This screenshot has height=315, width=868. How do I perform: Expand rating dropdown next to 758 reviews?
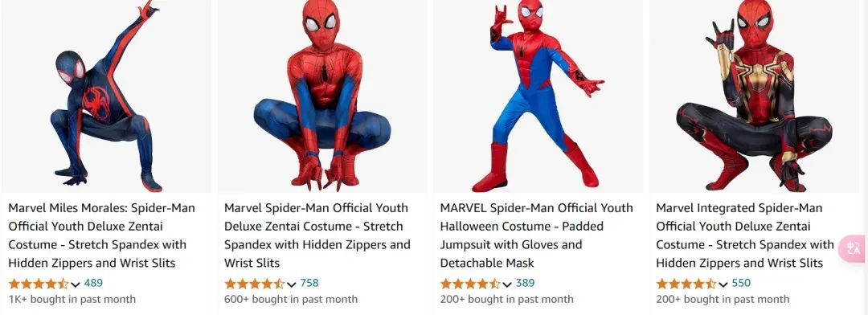coord(292,284)
